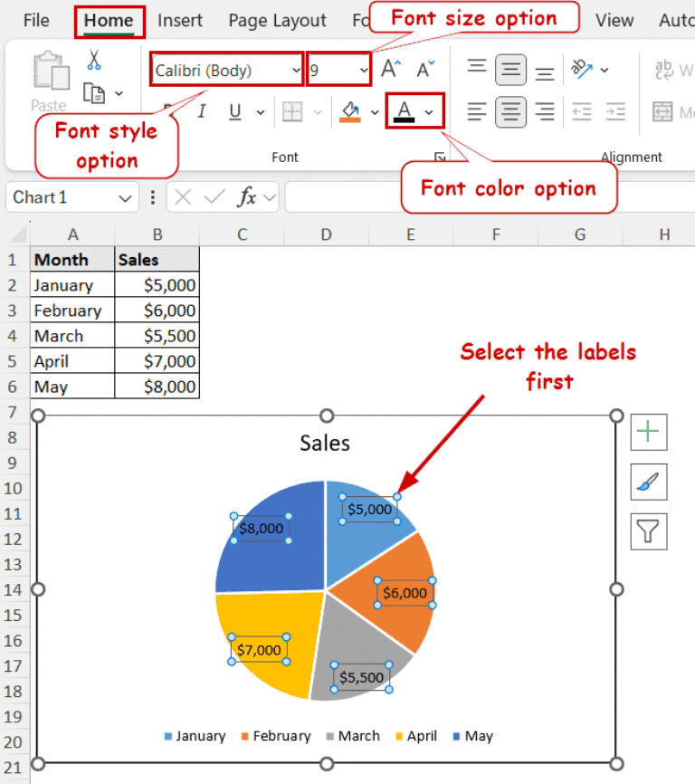Apply the font color A swatch
This screenshot has height=784, width=695.
point(405,111)
